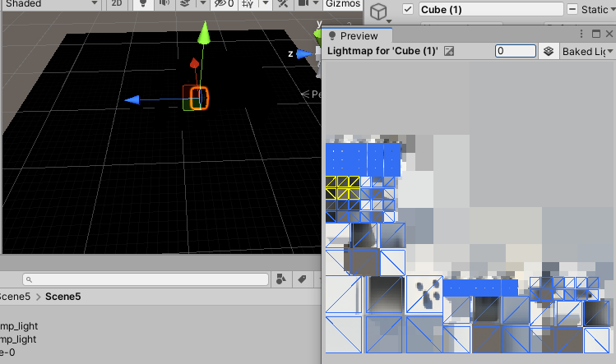Open Baked Lightmap mode dropdown
The image size is (616, 364).
587,52
